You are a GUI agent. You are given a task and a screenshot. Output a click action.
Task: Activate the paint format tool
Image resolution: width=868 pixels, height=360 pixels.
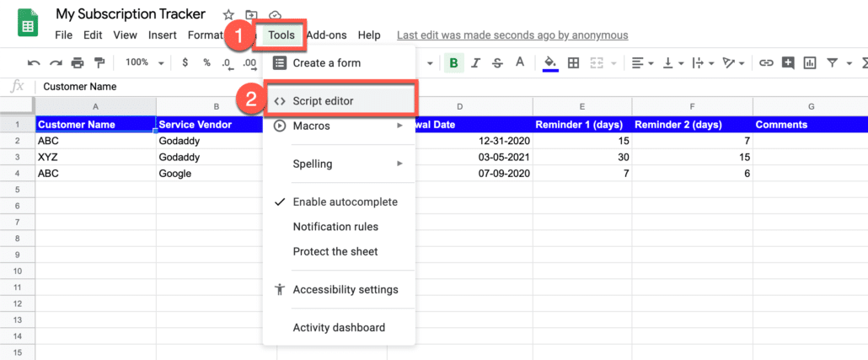pyautogui.click(x=99, y=63)
